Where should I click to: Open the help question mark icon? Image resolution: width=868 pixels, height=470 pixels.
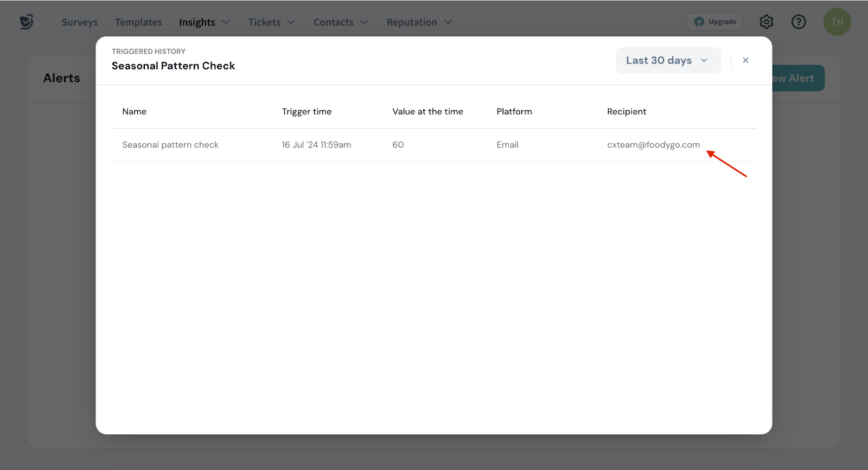coord(798,22)
